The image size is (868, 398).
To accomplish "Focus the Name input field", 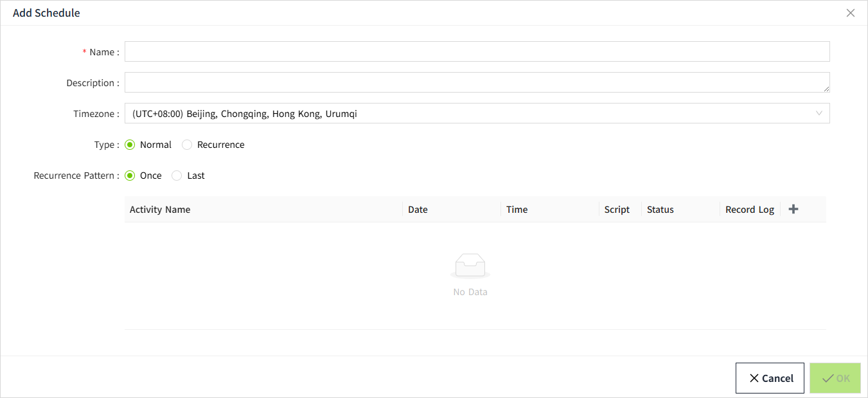I will click(477, 51).
